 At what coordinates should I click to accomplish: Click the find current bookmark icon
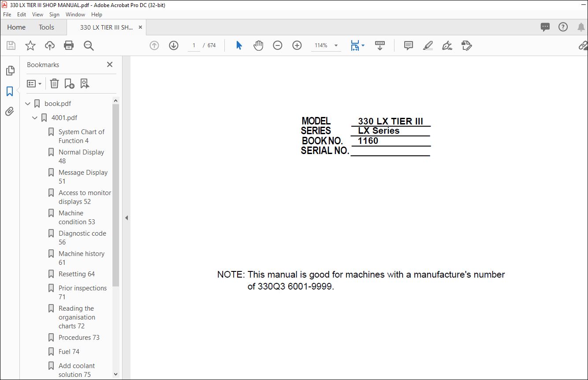(x=85, y=83)
